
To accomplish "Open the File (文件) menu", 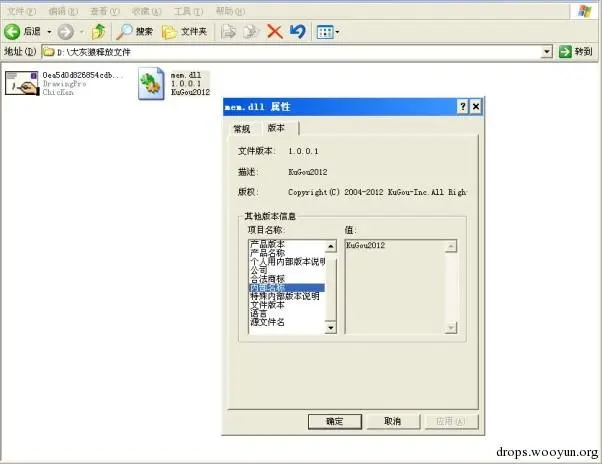I will [x=22, y=11].
